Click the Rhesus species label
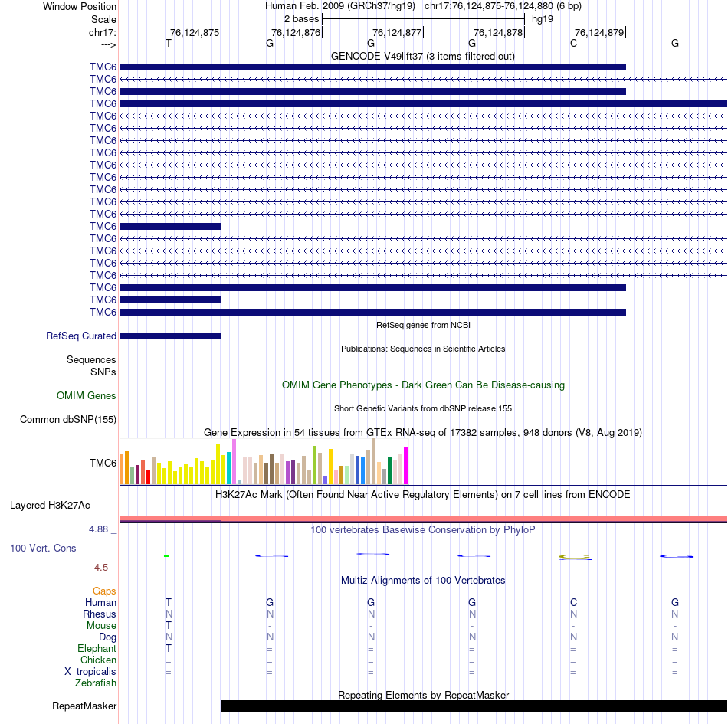The image size is (728, 724). (x=100, y=614)
